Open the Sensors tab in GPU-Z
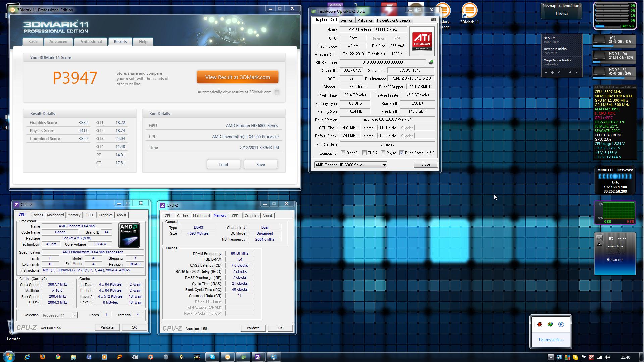 (347, 20)
